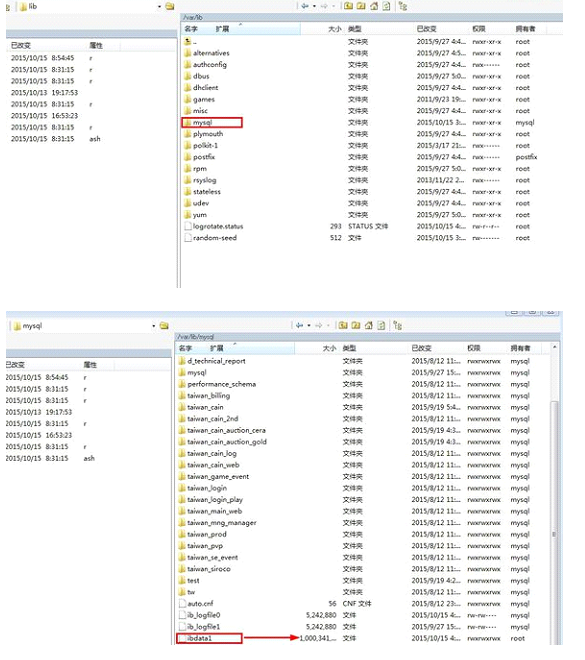Viewport: 585px width, 660px height.
Task: Click the back arrow in the /var/lib toolbar
Action: 305,6
